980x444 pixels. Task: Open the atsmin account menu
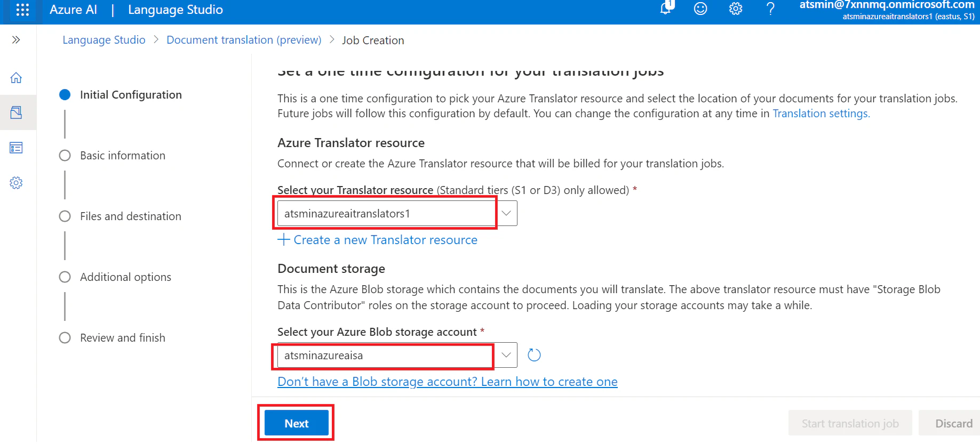[x=887, y=10]
